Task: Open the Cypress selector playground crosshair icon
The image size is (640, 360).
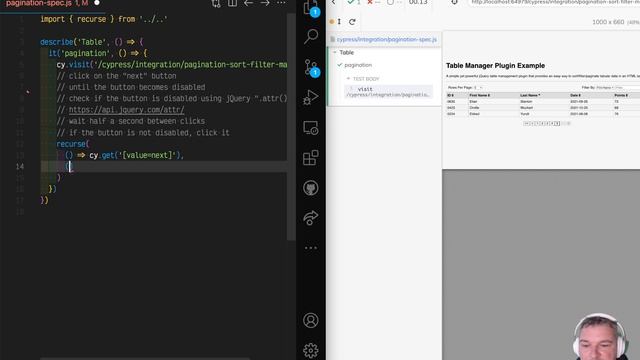Action: pyautogui.click(x=454, y=2)
